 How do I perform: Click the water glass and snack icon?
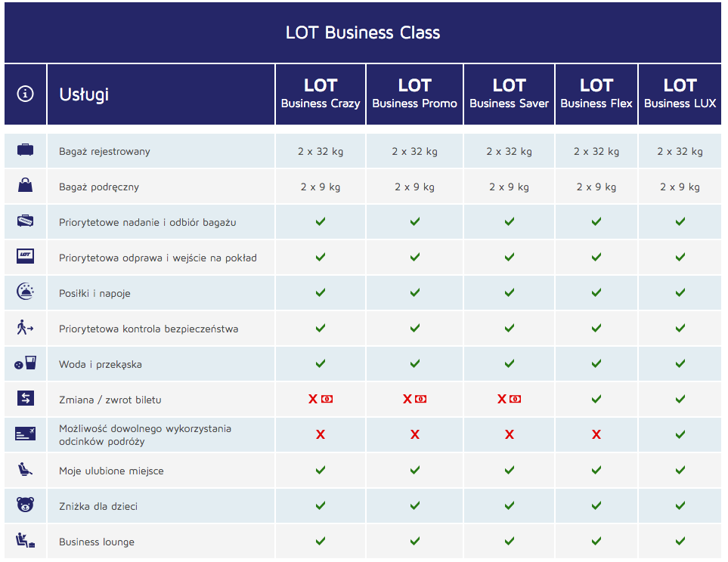[25, 363]
